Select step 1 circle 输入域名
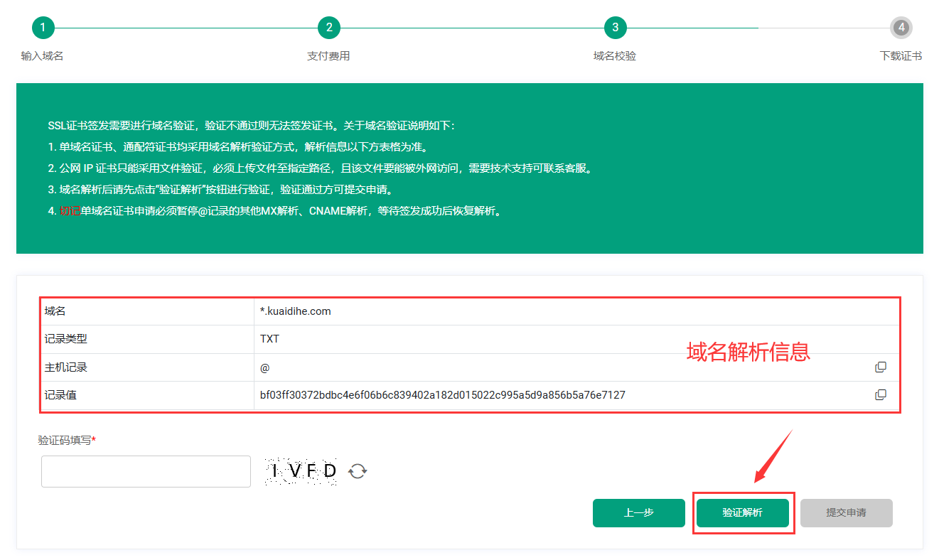The height and width of the screenshot is (560, 939). coord(43,28)
